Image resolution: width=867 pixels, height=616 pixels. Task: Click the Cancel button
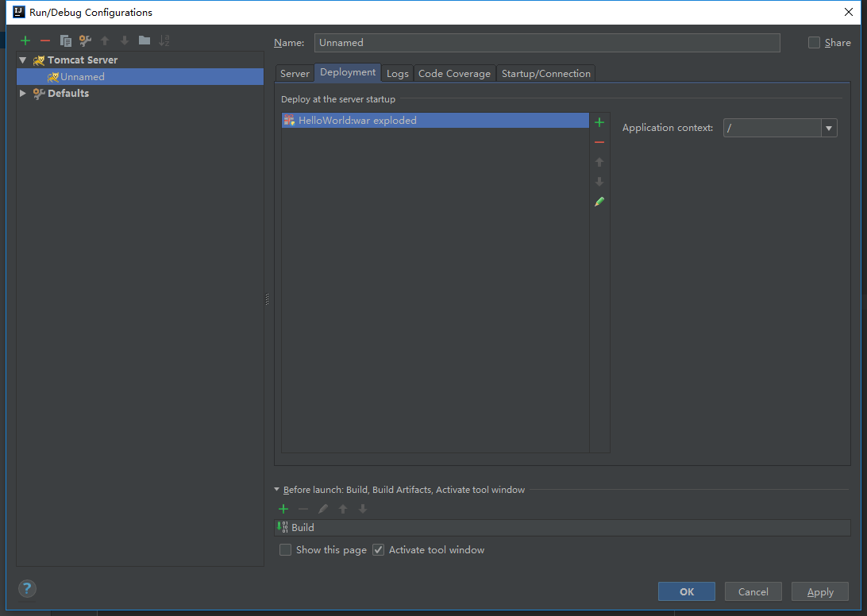point(753,591)
